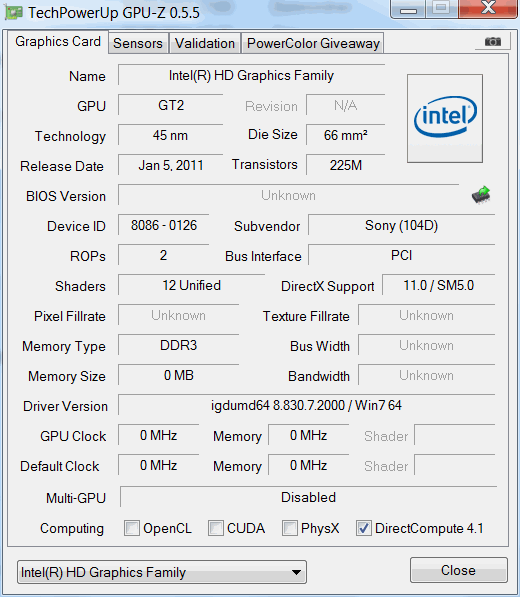This screenshot has width=520, height=597.
Task: Open the Validation tab
Action: (x=205, y=43)
